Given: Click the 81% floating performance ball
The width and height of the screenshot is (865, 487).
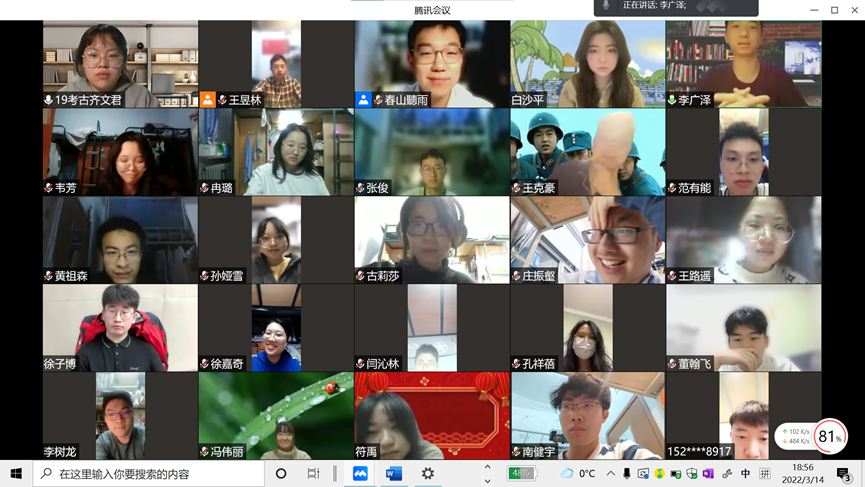Looking at the screenshot, I should point(829,436).
